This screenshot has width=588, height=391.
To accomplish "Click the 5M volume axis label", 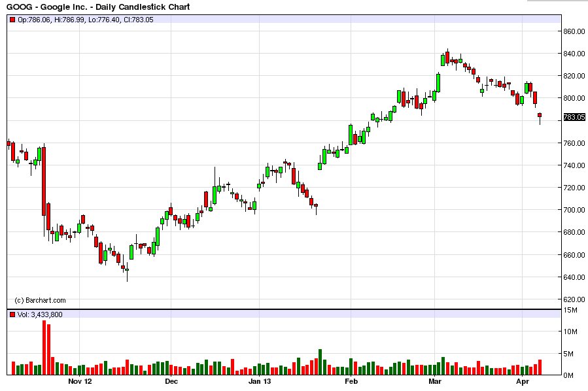I will point(568,354).
